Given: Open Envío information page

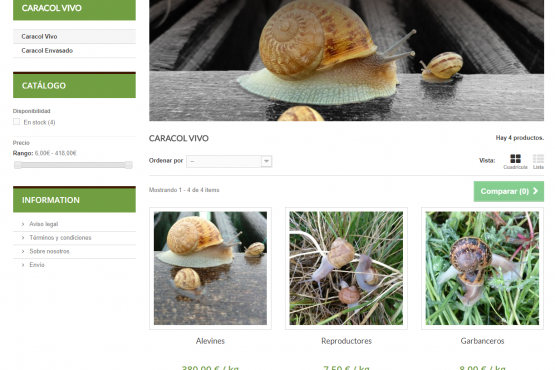Looking at the screenshot, I should (37, 265).
